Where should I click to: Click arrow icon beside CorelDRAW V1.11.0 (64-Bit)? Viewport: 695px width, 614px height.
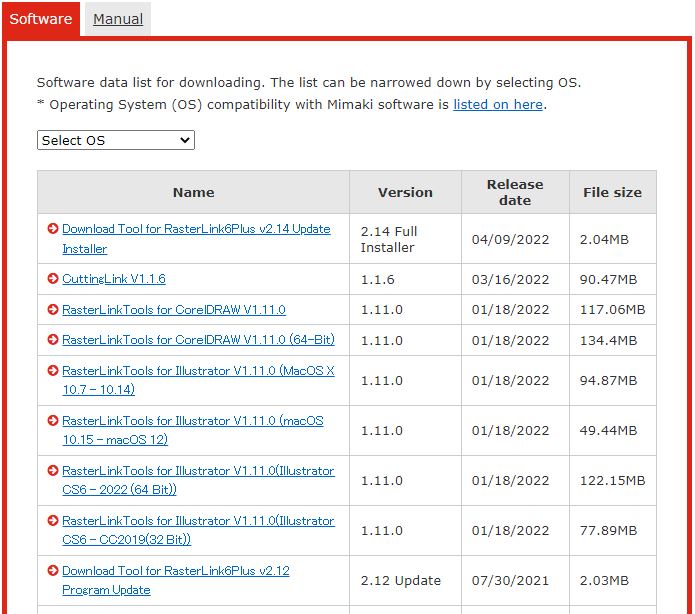click(53, 340)
